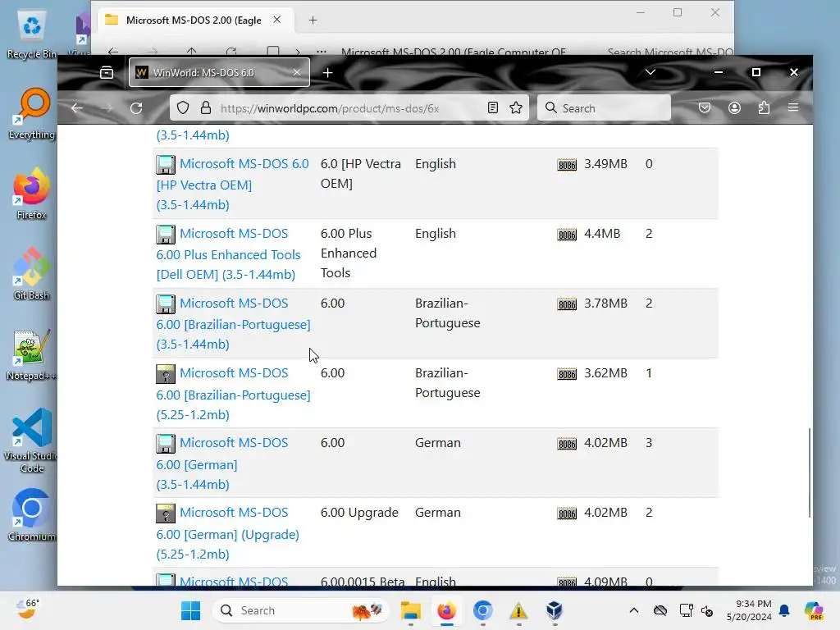Open MS-DOS 6.00 German Upgrade link
The image size is (840, 630).
[x=228, y=533]
